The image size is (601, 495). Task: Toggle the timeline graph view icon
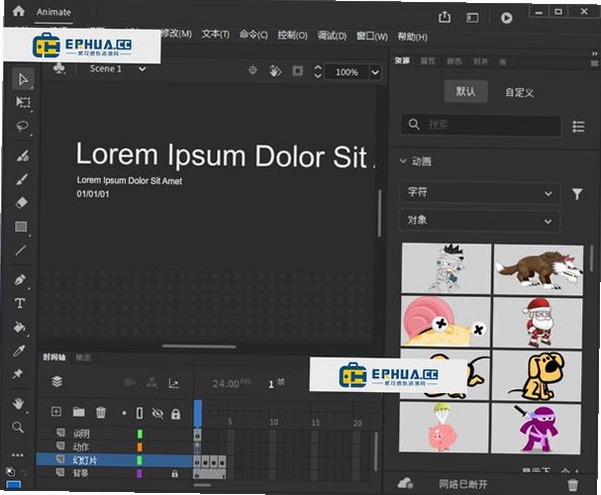point(174,383)
